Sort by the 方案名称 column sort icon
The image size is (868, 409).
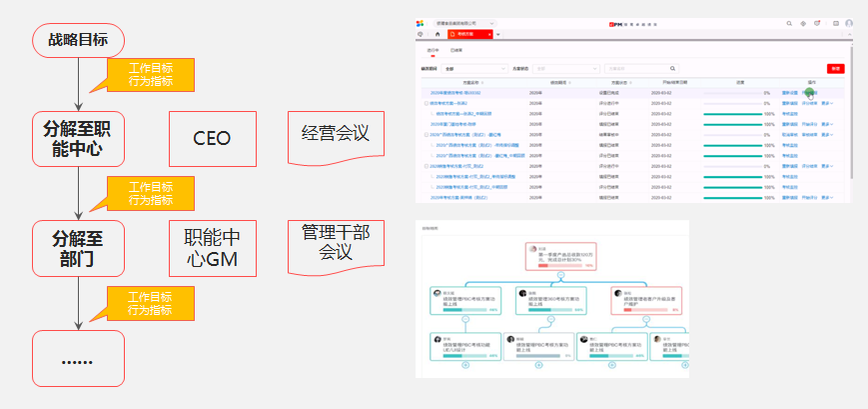tap(482, 83)
